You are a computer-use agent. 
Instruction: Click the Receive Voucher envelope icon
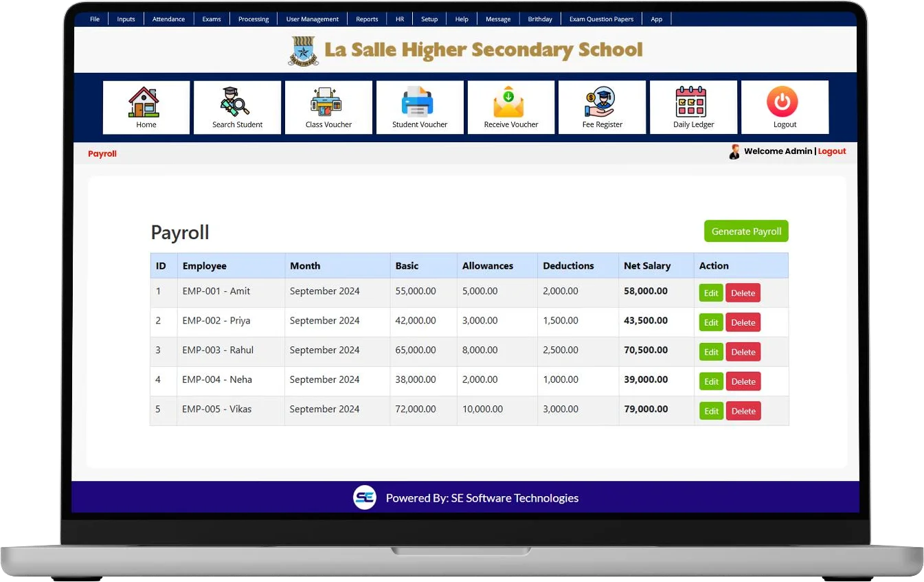[x=510, y=102]
